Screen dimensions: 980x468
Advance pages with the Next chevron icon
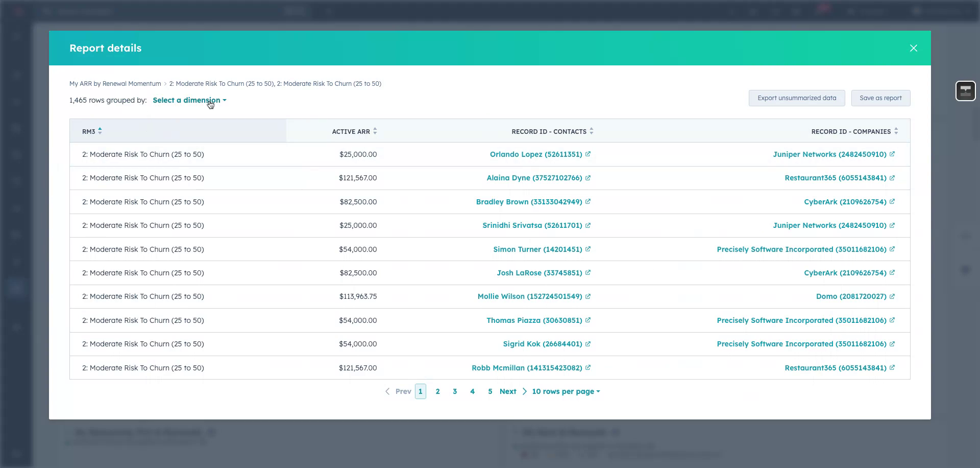[x=525, y=391]
